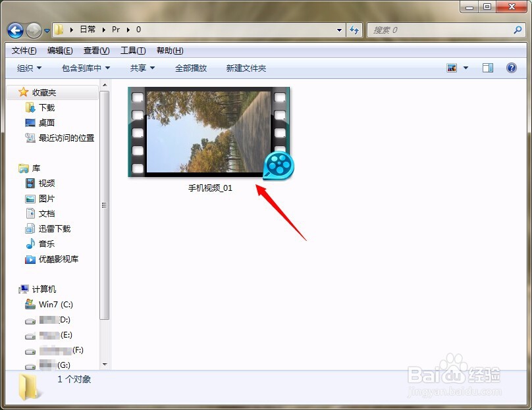Open the 帮助(H) menu

170,51
